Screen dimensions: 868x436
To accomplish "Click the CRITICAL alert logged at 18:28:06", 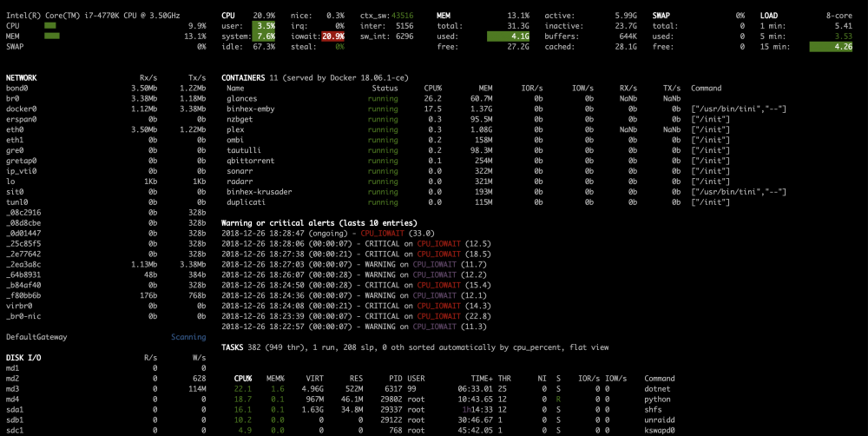I will tap(357, 244).
